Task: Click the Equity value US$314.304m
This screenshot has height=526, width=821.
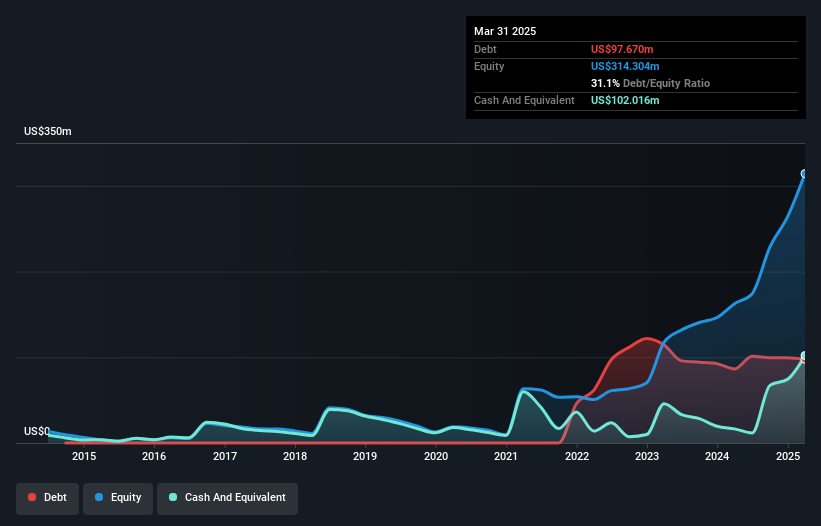Action: [x=625, y=66]
